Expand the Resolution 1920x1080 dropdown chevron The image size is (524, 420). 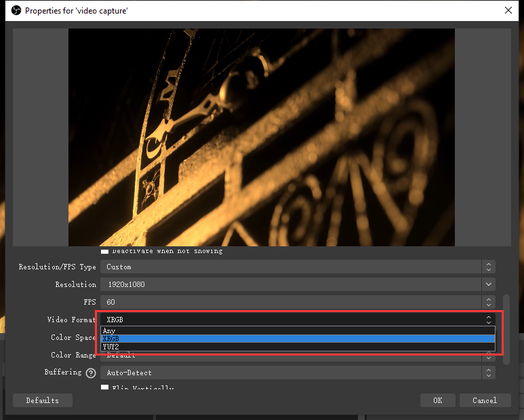coord(489,284)
